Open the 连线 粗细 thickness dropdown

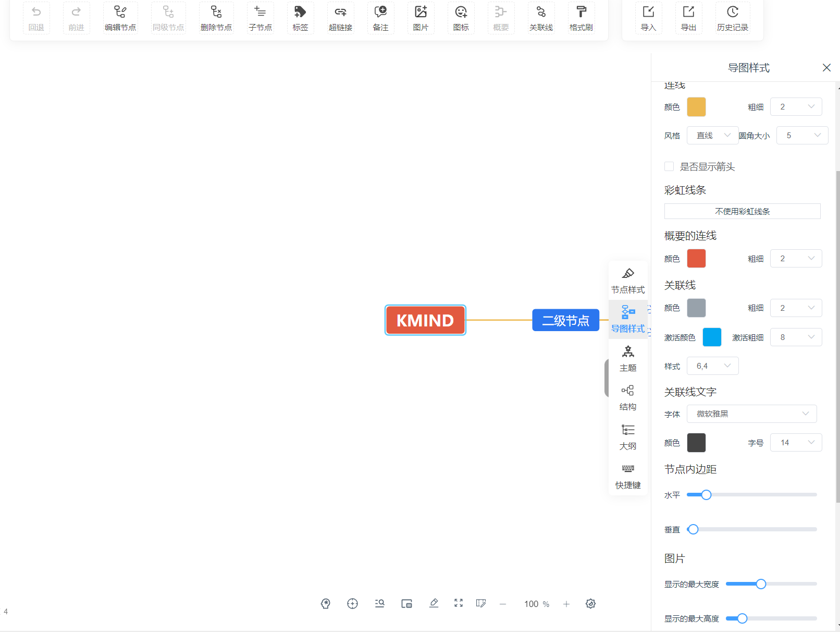click(x=796, y=107)
